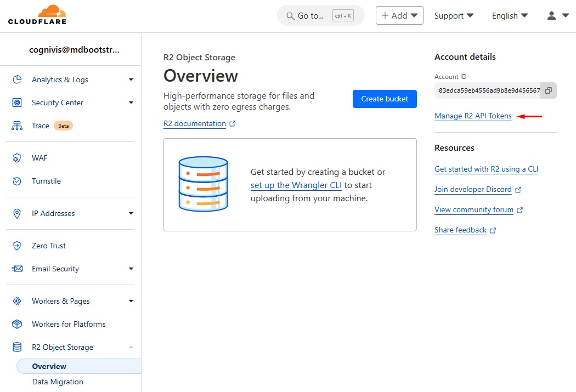Collapse the R2 Object Storage section
The height and width of the screenshot is (392, 576).
point(131,347)
